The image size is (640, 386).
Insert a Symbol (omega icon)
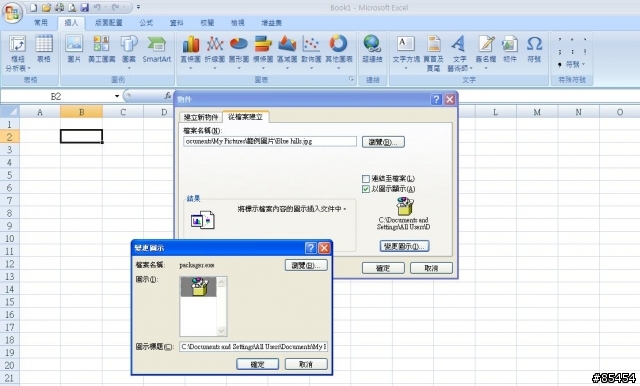tap(534, 49)
